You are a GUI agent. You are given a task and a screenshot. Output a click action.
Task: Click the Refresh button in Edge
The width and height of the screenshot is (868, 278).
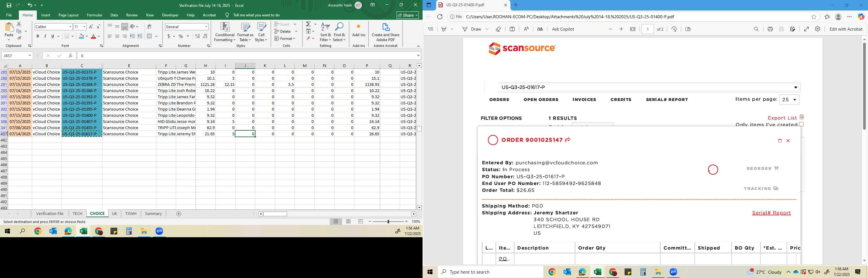[x=440, y=17]
